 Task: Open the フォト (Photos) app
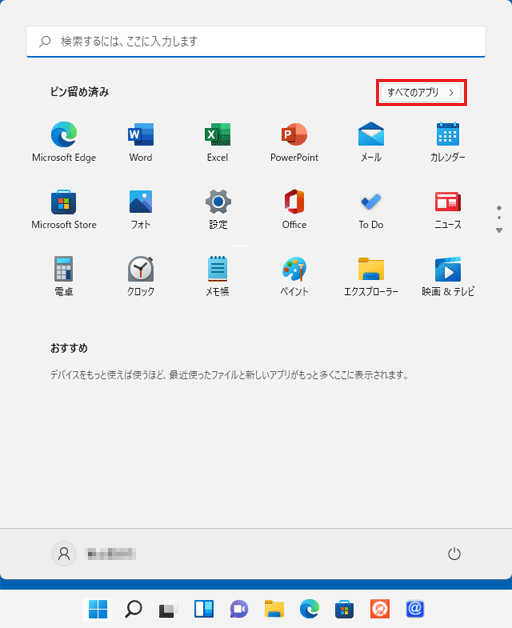[x=141, y=209]
